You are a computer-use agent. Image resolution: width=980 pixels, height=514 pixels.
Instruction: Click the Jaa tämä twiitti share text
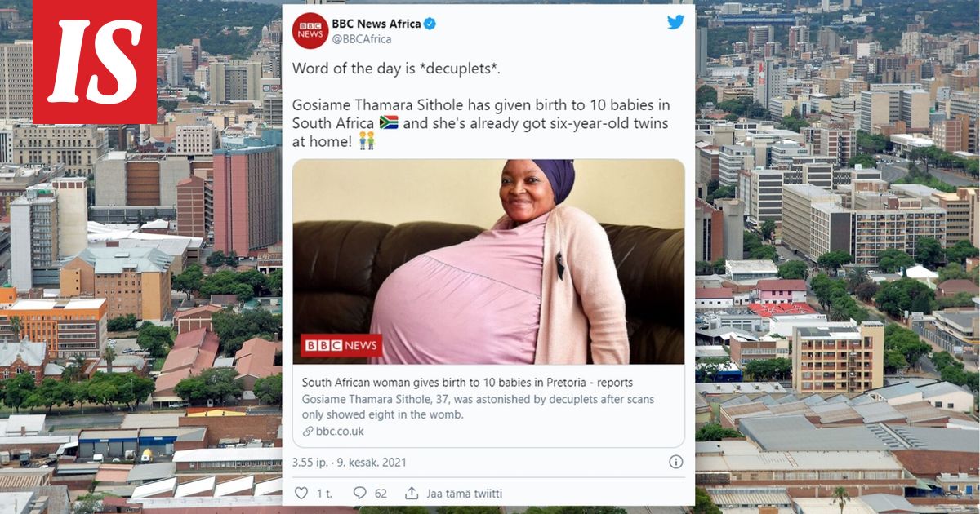463,493
